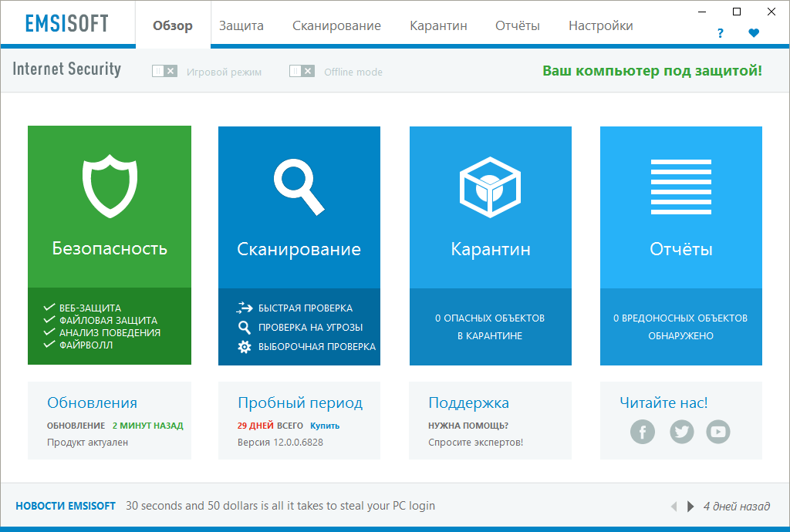Click the Безопасность tile title
This screenshot has width=790, height=532.
[x=110, y=248]
